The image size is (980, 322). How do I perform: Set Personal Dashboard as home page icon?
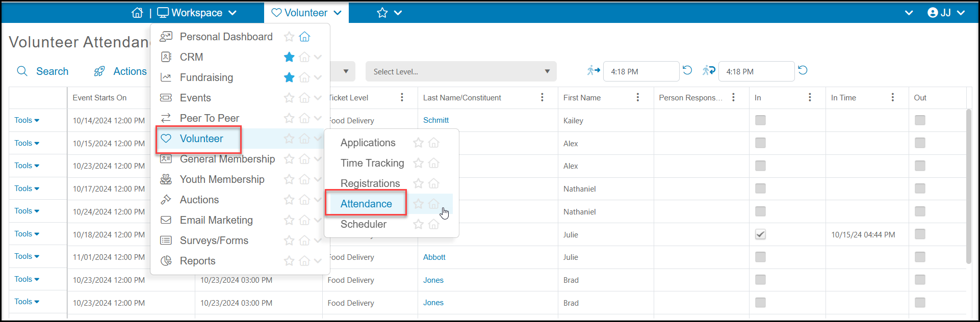[304, 37]
